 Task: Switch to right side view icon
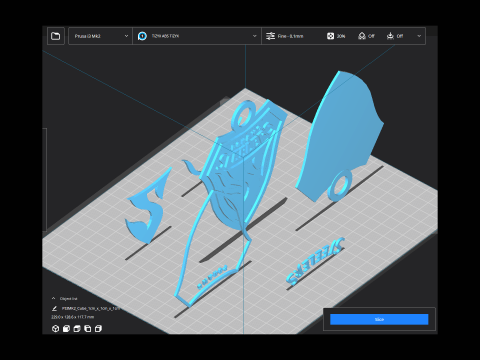point(98,329)
